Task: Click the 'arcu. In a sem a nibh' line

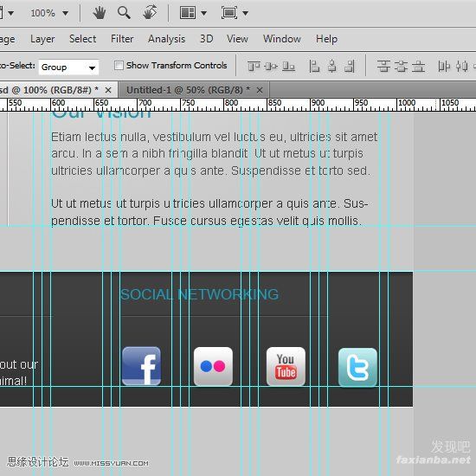Action: (207, 153)
